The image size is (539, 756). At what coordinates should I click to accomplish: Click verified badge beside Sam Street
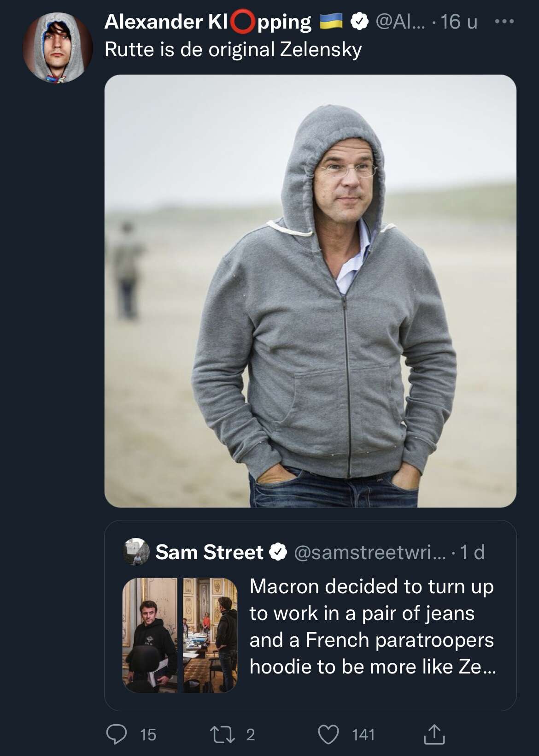[278, 552]
